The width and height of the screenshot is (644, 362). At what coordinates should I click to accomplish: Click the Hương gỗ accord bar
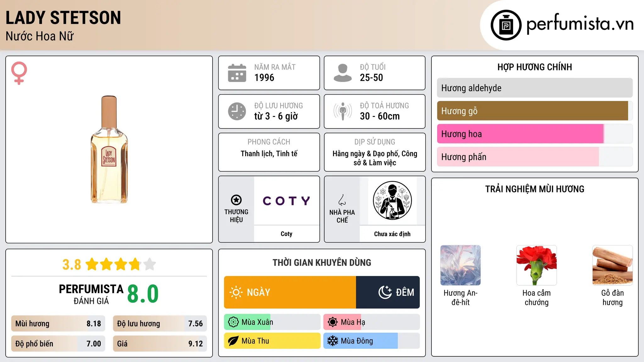(x=535, y=111)
